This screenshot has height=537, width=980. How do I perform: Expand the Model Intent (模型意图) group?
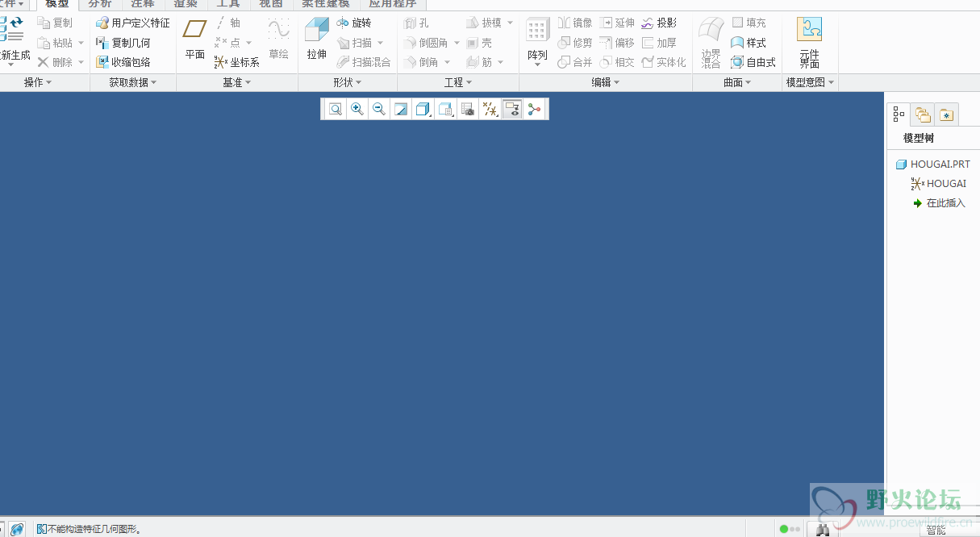(x=811, y=83)
